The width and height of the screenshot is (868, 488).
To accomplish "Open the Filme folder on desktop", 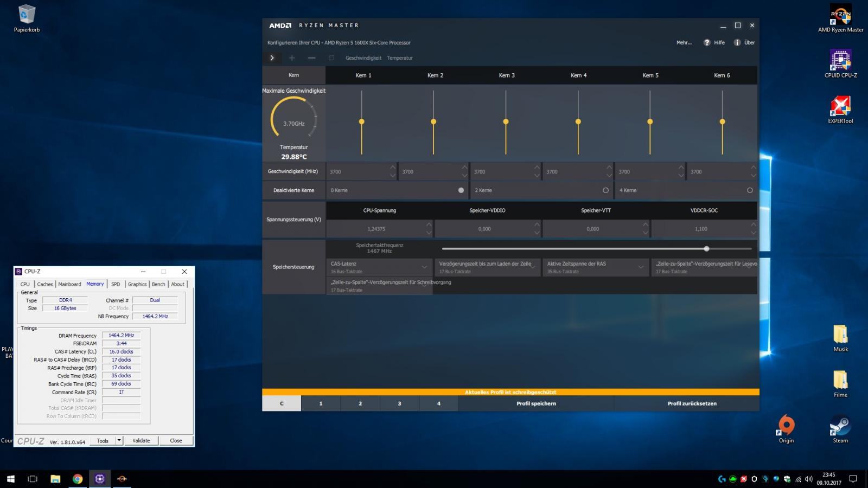I will [x=840, y=383].
